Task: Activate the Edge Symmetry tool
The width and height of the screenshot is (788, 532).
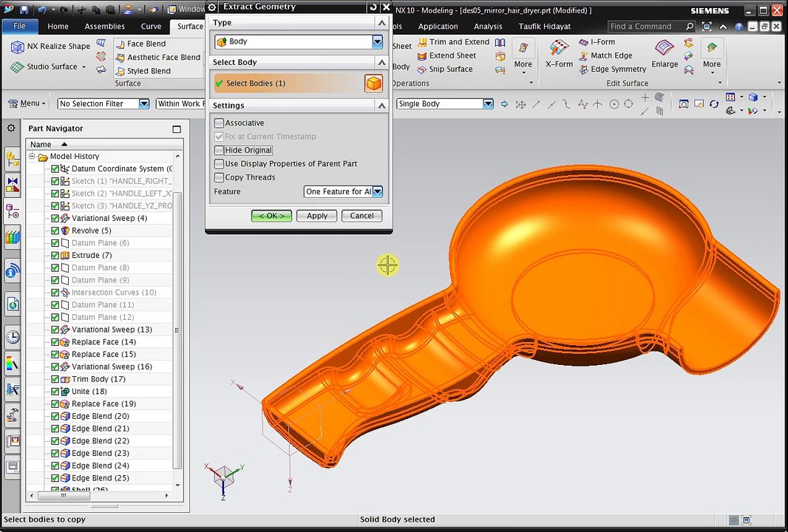Action: point(613,69)
